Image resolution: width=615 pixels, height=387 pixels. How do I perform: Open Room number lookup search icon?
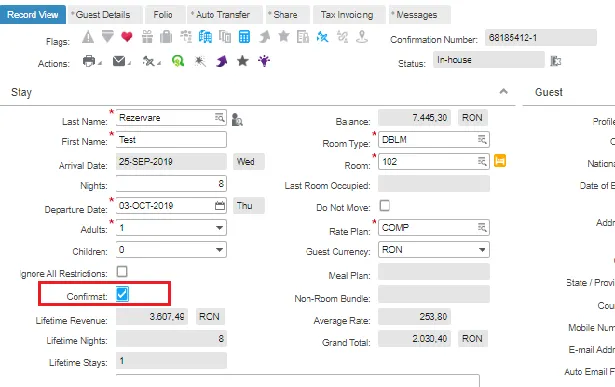[x=482, y=161]
